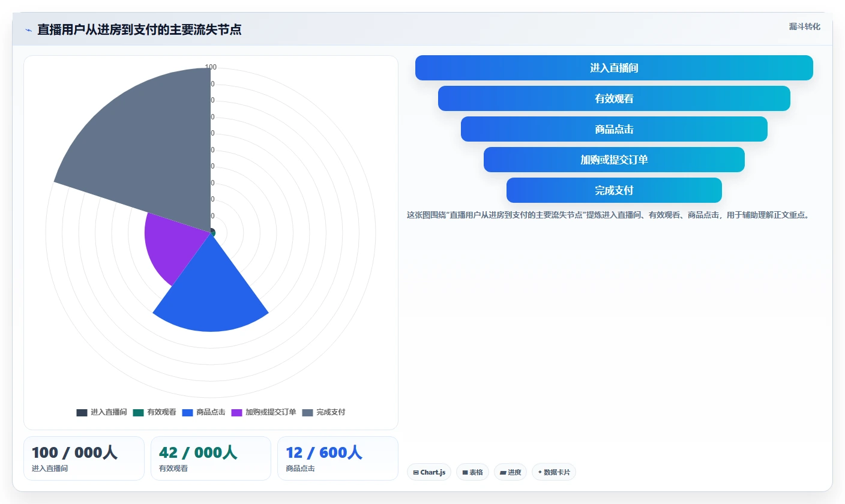845x504 pixels.
Task: Open the 12 / 600人 data card
Action: [x=338, y=458]
